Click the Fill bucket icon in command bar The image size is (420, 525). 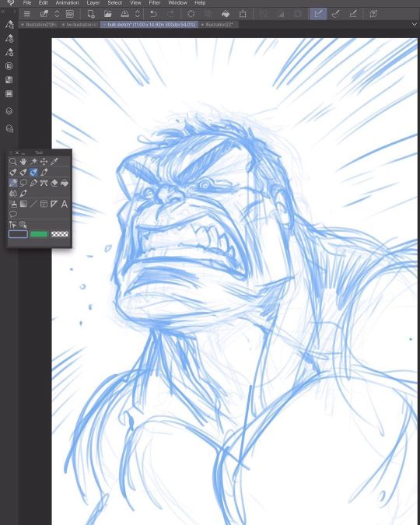[x=226, y=14]
